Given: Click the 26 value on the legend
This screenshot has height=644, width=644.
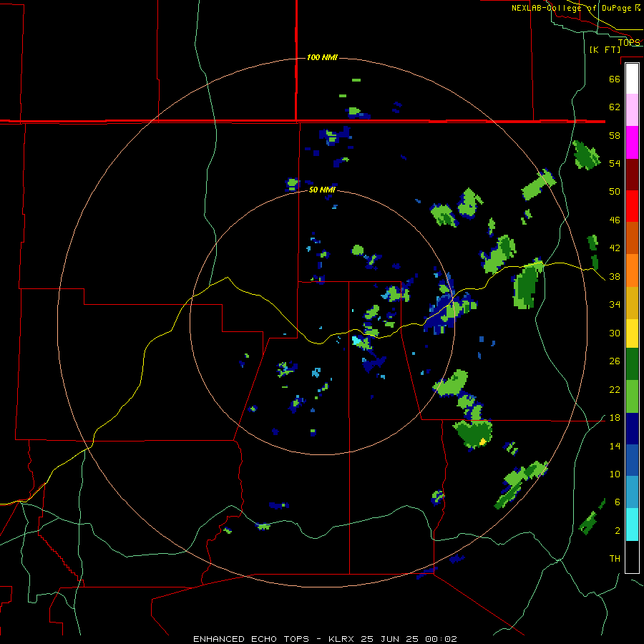Looking at the screenshot, I should coord(615,361).
